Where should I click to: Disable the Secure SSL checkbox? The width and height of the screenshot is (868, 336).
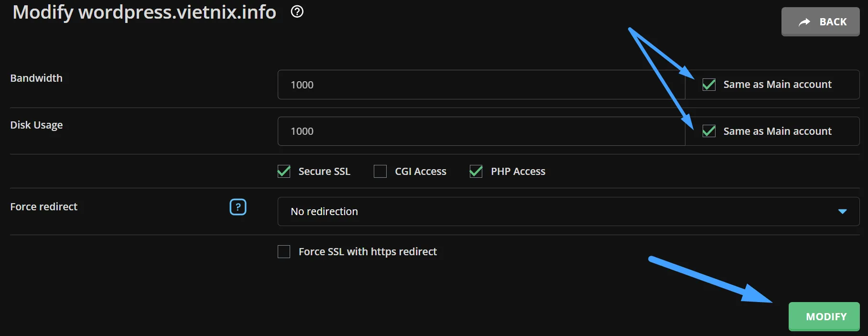(284, 171)
